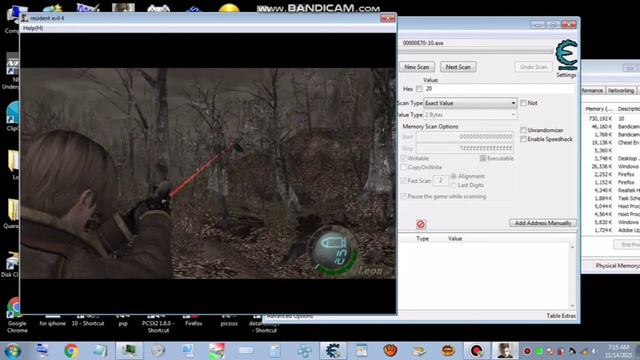Select the Last Digits radio button

453,185
